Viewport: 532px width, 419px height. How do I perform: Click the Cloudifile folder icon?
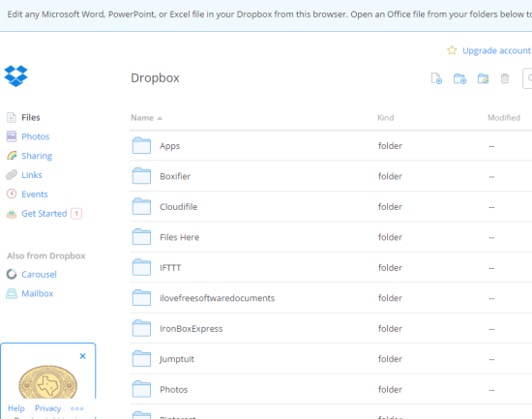click(141, 206)
